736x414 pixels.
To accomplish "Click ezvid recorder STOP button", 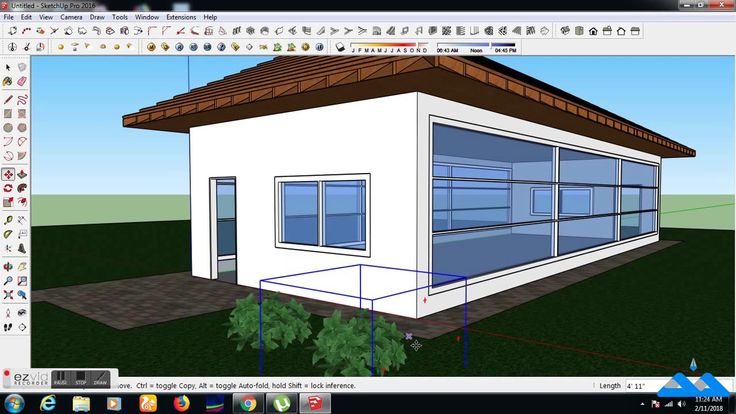I will (81, 378).
